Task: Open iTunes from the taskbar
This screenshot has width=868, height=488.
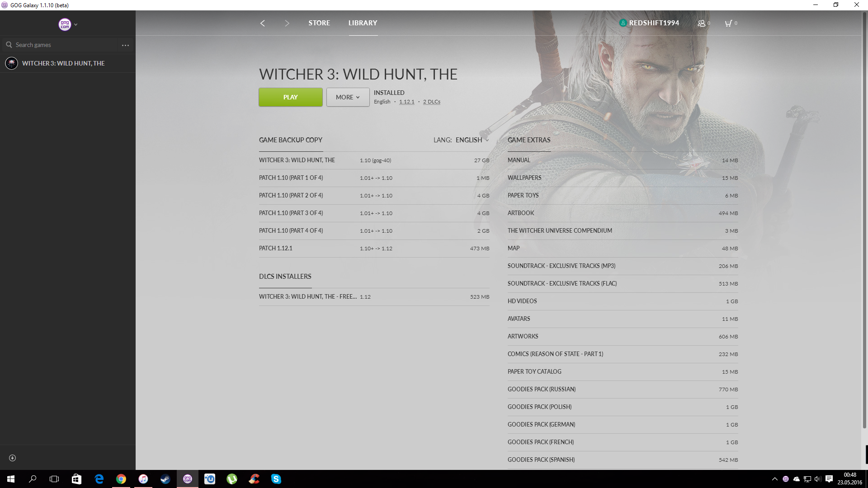Action: pyautogui.click(x=143, y=479)
